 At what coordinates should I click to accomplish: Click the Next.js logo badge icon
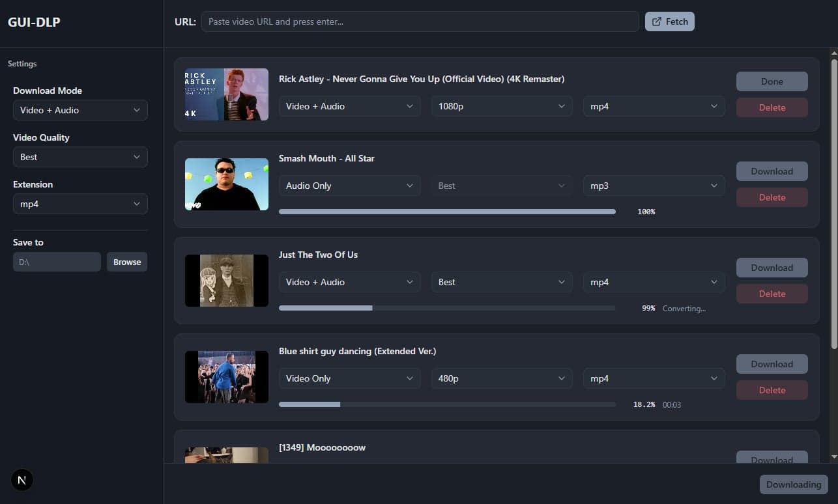point(22,481)
